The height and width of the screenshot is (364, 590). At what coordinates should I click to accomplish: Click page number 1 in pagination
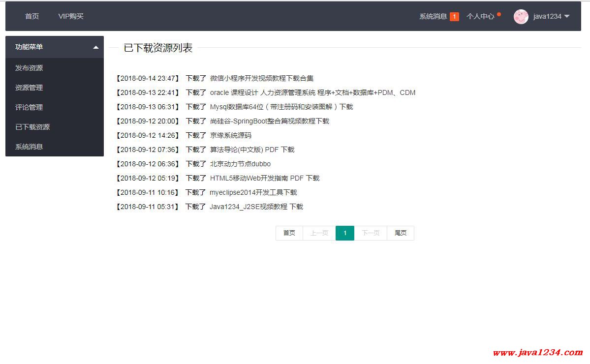[x=345, y=233]
